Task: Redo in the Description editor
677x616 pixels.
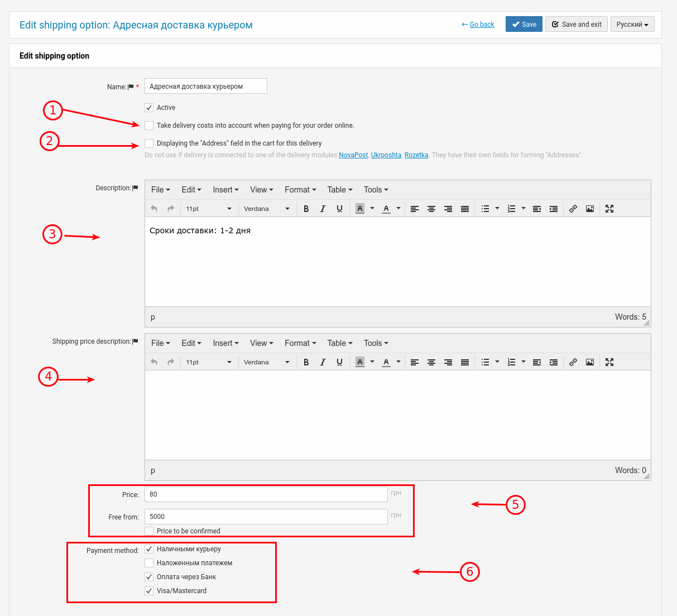Action: pos(171,209)
